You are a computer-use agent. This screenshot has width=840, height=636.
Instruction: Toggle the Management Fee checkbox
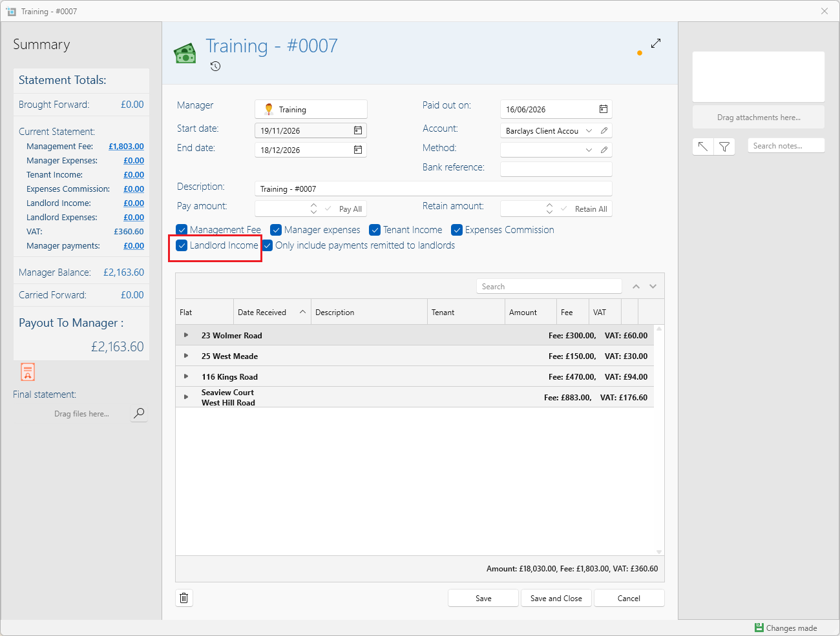click(x=182, y=230)
